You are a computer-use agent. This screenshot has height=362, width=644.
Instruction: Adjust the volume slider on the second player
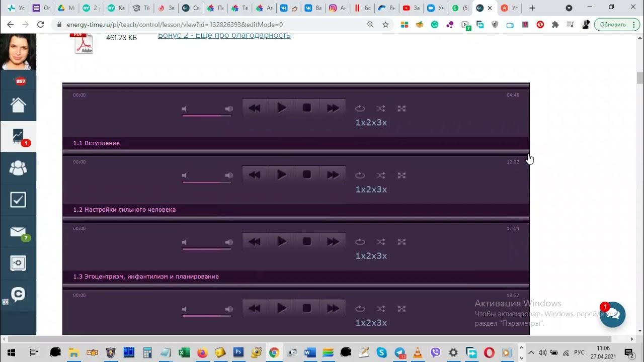pos(206,182)
